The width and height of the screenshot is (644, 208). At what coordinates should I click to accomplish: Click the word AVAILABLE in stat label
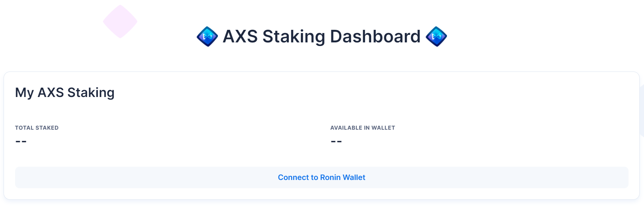(346, 128)
